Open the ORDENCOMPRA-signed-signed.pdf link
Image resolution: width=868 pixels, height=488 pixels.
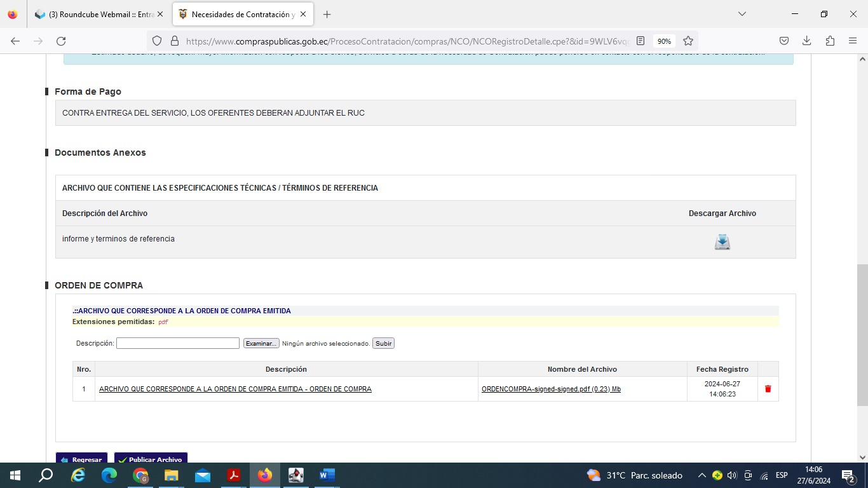551,389
